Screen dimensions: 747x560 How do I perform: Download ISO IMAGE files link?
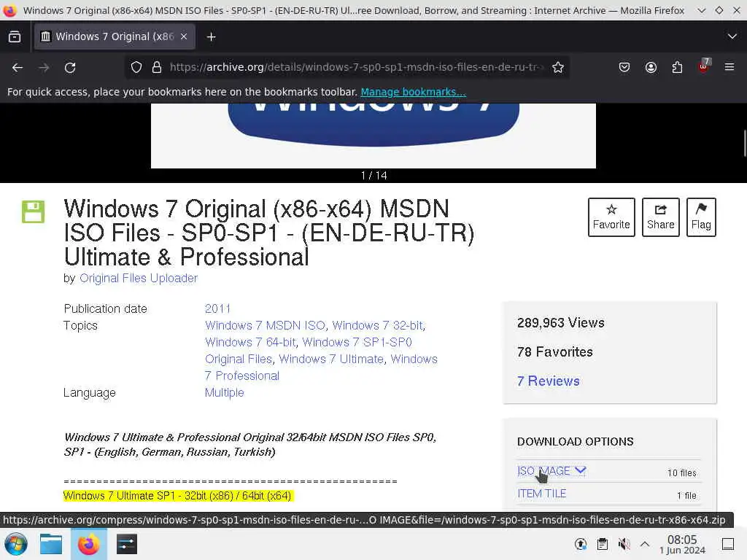[543, 470]
